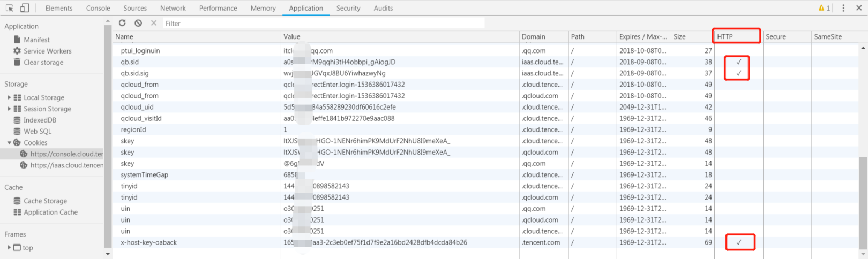Sort by the Domain column header
Image resolution: width=868 pixels, height=259 pixels.
coord(544,36)
